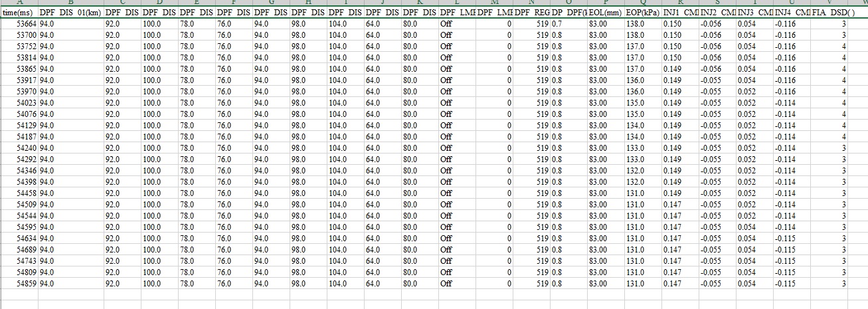
Task: Select the Off cell in the 53664 row
Action: coord(446,24)
